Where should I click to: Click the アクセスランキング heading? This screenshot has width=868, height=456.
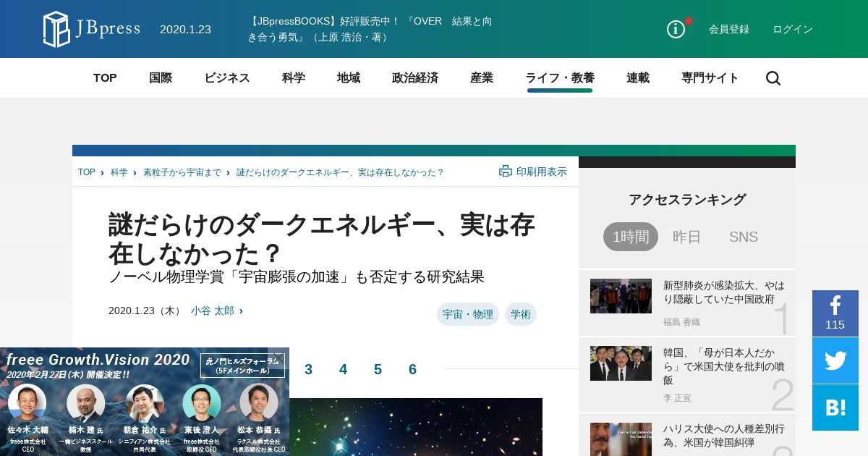point(687,200)
